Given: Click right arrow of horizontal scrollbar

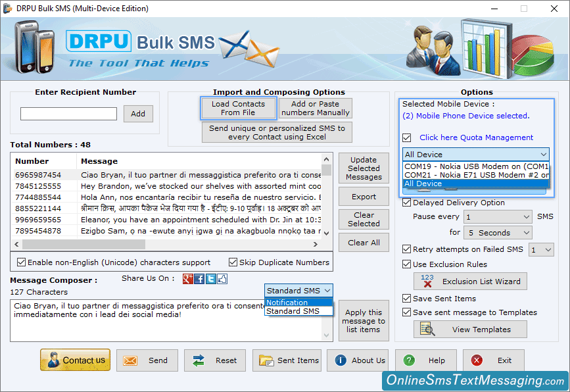Looking at the screenshot, I should coord(316,245).
